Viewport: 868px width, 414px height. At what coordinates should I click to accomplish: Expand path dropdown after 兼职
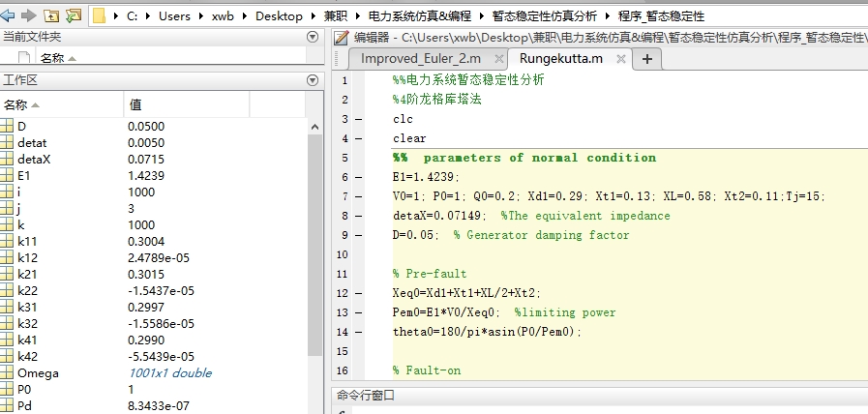(x=357, y=16)
